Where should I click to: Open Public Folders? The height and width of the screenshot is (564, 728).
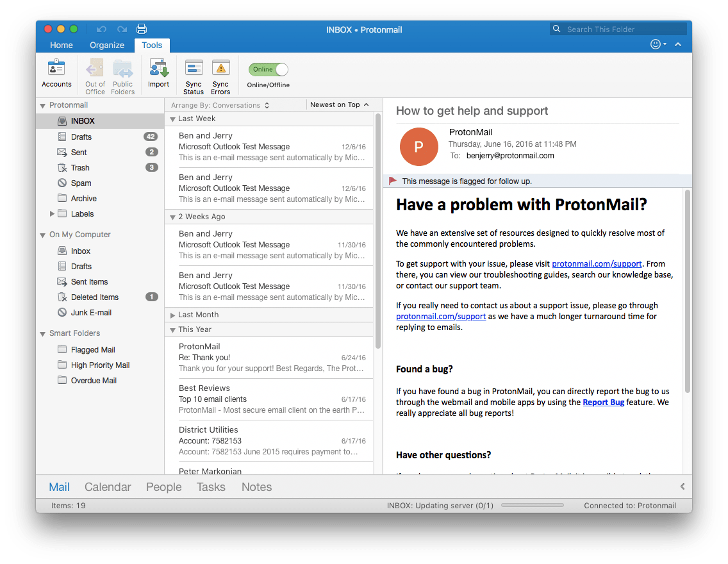[x=123, y=74]
